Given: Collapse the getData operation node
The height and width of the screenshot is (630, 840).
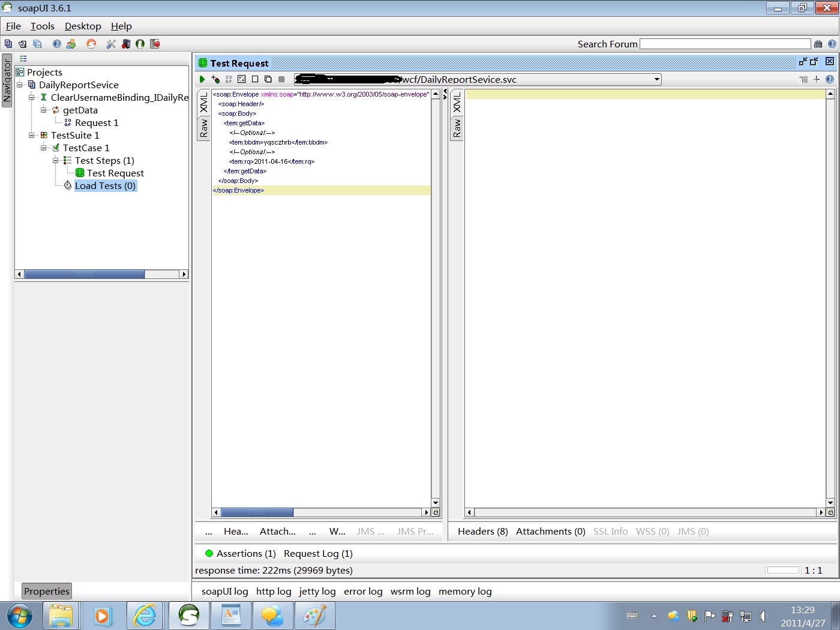Looking at the screenshot, I should [x=44, y=110].
